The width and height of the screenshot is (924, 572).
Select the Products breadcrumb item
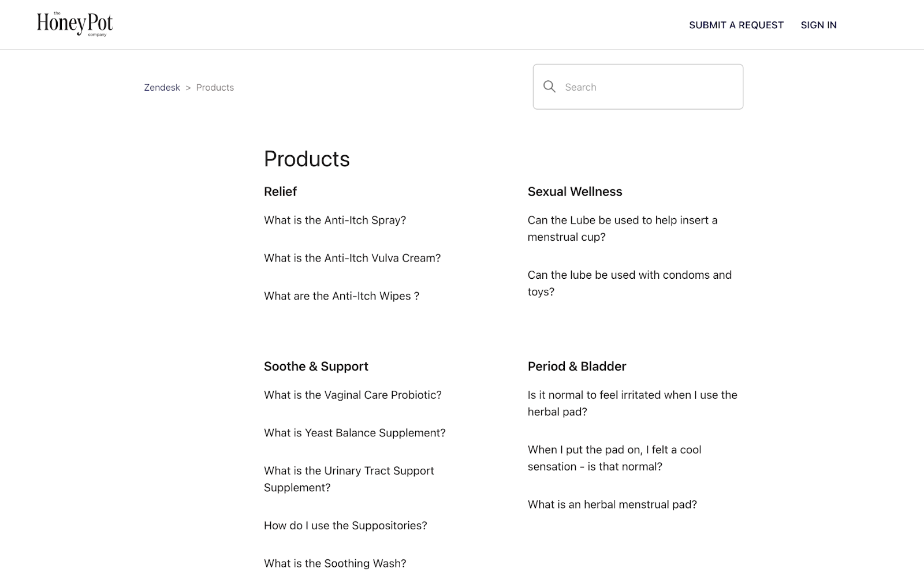pos(214,87)
